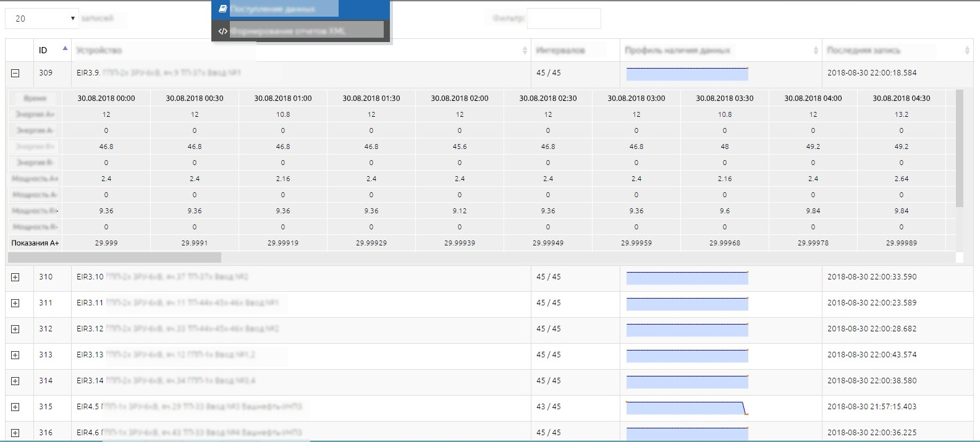Click plus icon for row 314

point(15,381)
